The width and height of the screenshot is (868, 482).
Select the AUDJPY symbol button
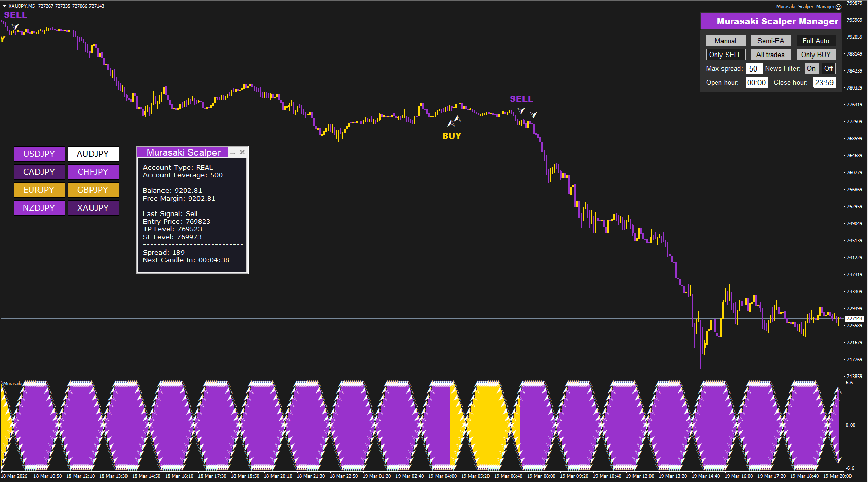tap(93, 154)
